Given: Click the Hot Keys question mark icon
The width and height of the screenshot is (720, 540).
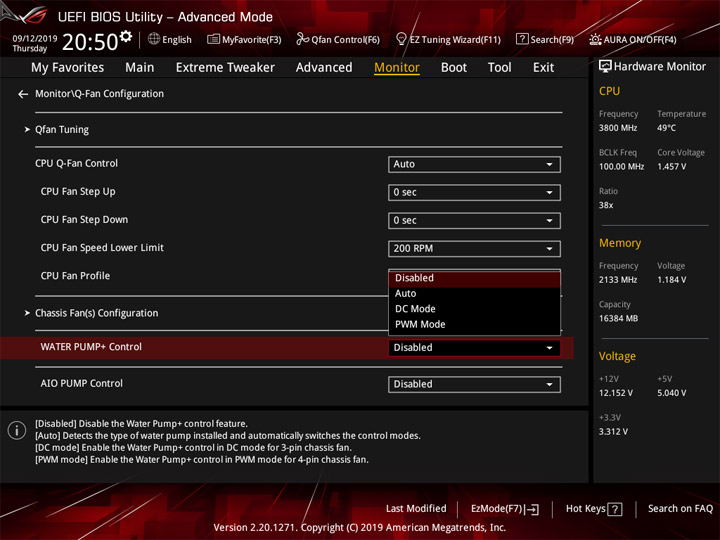Looking at the screenshot, I should tap(614, 509).
